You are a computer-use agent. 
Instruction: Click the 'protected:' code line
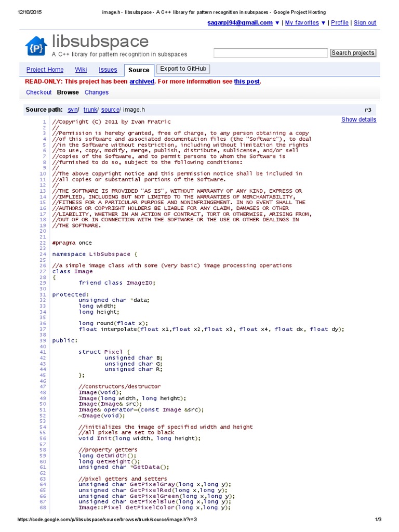(x=71, y=295)
